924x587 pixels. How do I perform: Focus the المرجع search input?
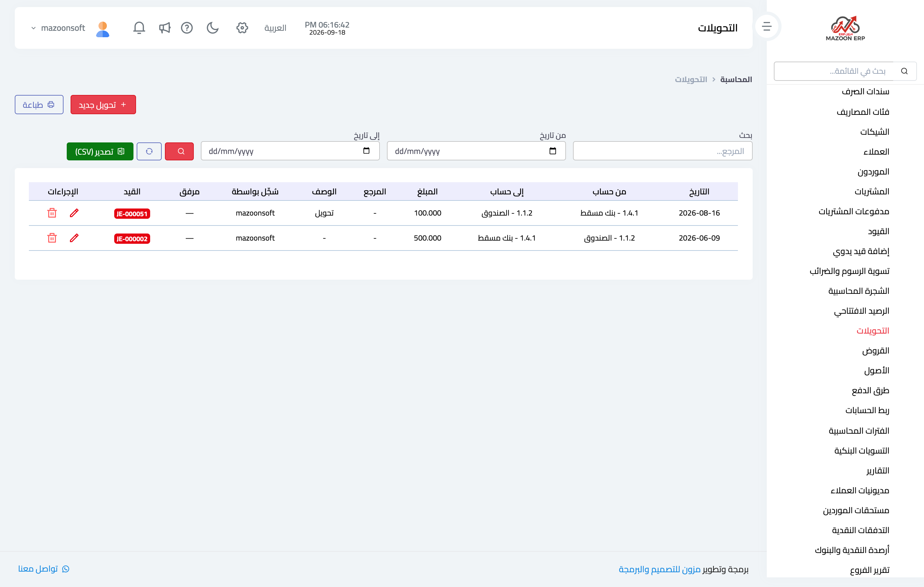tap(662, 151)
